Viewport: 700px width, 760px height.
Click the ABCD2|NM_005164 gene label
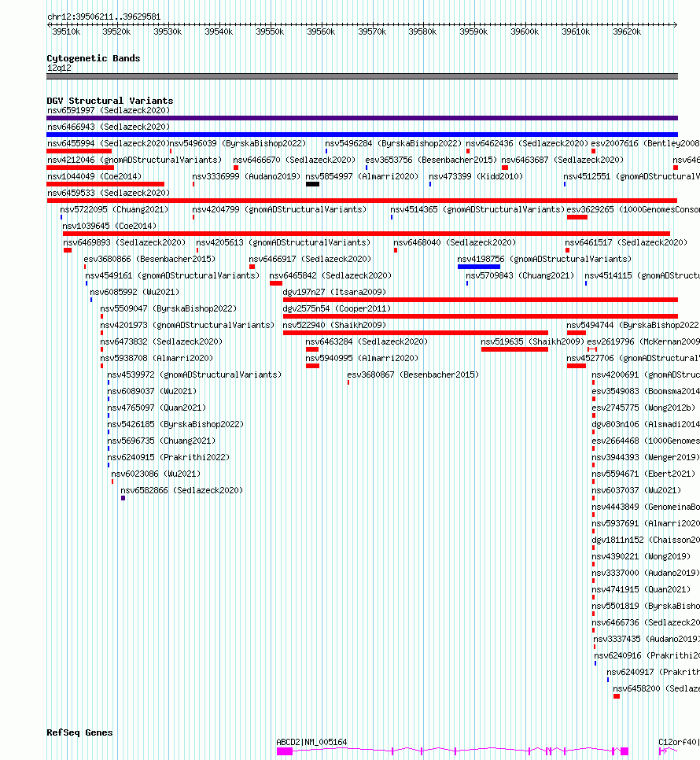(x=311, y=742)
